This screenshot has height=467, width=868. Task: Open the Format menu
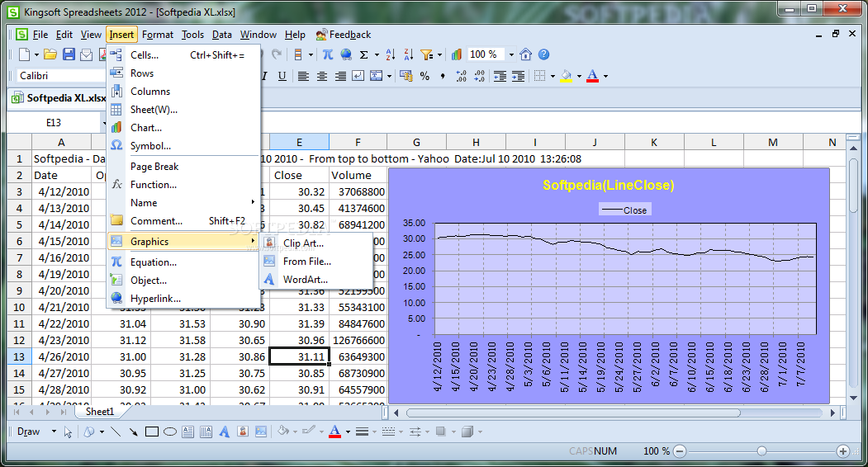pos(158,35)
